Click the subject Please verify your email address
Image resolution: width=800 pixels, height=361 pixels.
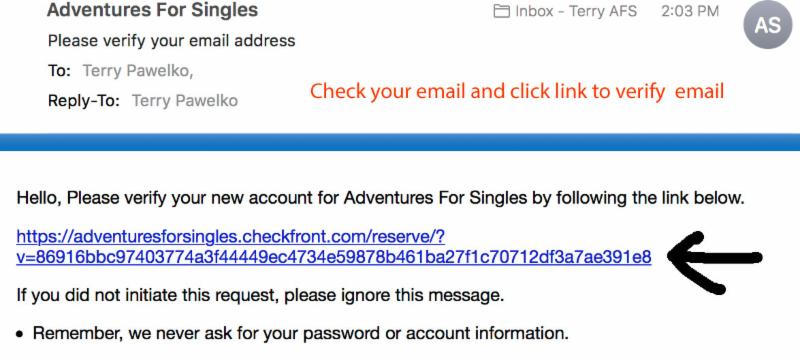click(171, 41)
